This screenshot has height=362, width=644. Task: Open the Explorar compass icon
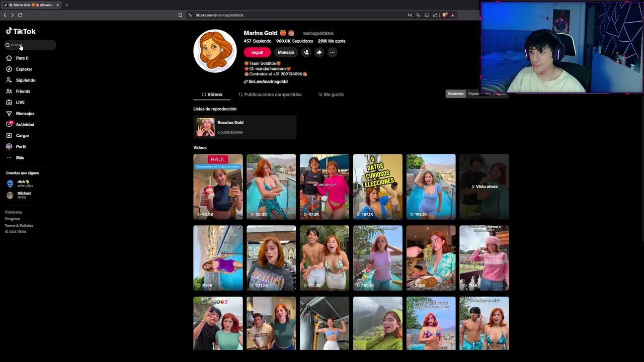(9, 69)
